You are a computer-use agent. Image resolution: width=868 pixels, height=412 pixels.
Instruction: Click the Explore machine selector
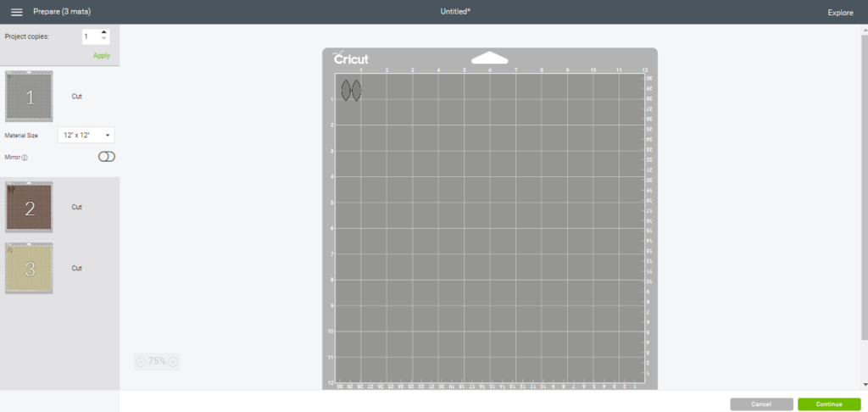pos(840,13)
